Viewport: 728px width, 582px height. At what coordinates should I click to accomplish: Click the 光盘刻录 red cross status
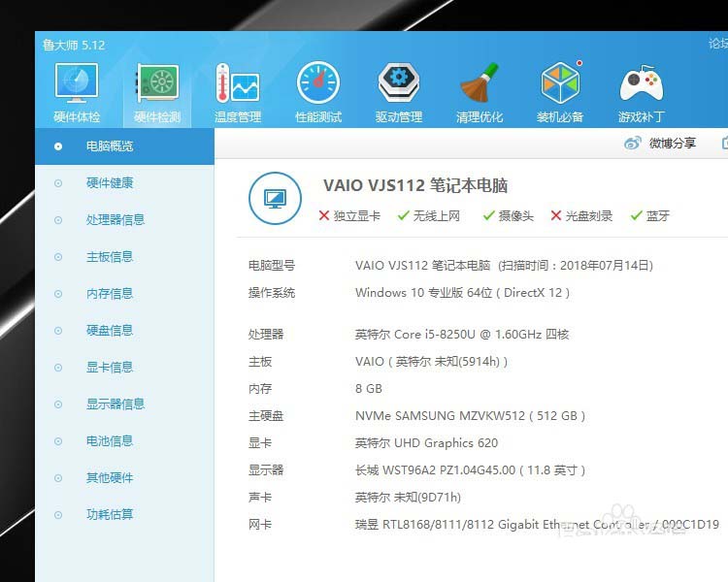click(x=581, y=215)
